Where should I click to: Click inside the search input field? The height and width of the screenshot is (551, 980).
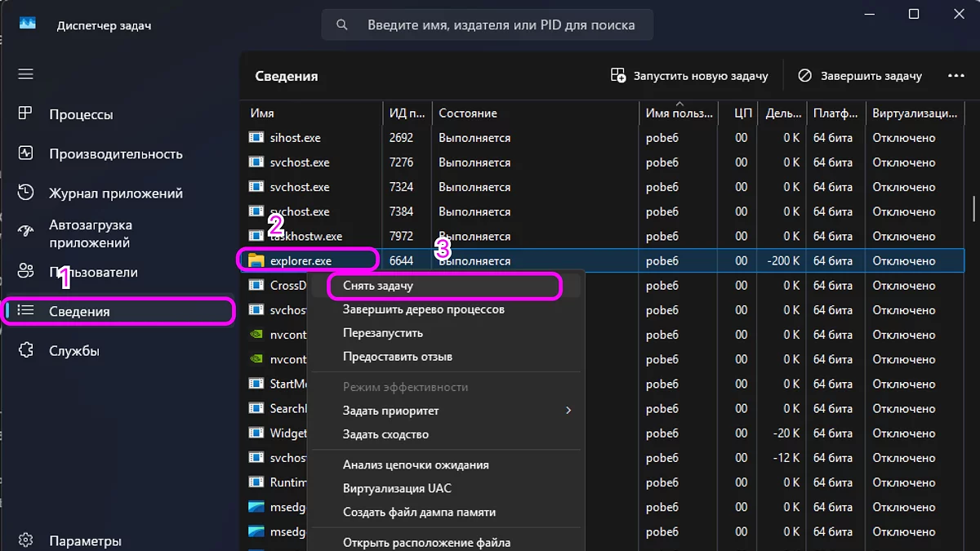tap(490, 24)
